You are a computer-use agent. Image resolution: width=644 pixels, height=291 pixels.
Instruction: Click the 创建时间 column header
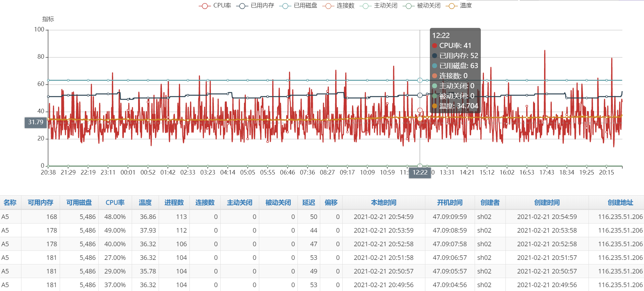547,203
